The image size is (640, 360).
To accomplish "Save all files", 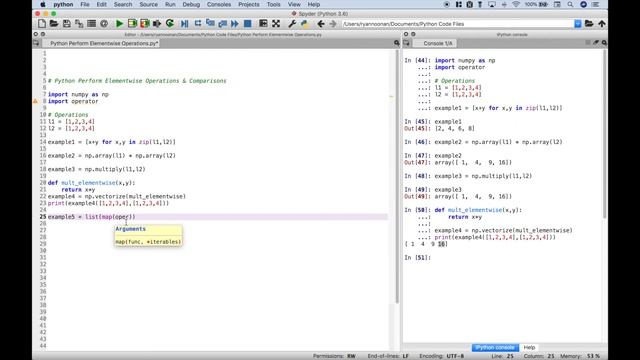I will tap(79, 24).
